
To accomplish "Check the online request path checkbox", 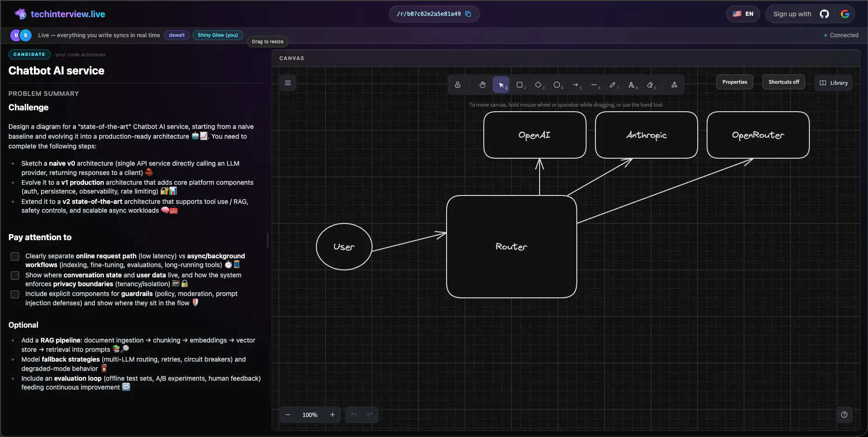I will [15, 256].
